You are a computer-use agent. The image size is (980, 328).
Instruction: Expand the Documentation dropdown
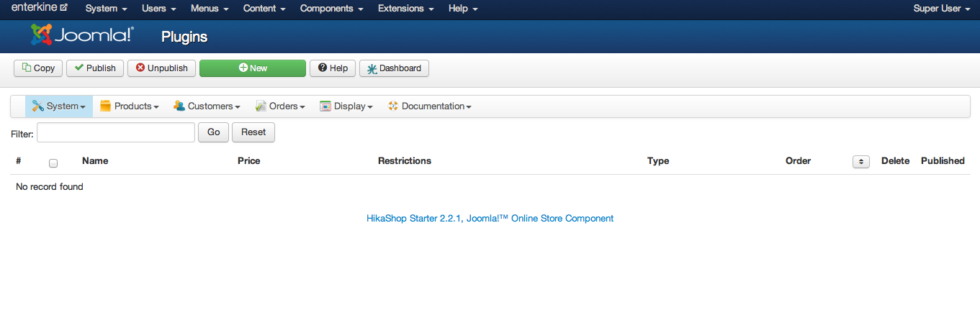click(430, 106)
